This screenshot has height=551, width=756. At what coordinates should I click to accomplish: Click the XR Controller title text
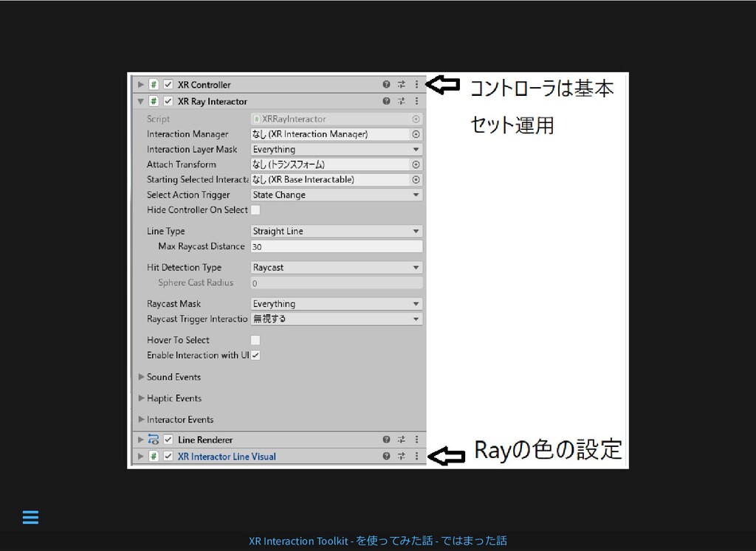[x=204, y=85]
